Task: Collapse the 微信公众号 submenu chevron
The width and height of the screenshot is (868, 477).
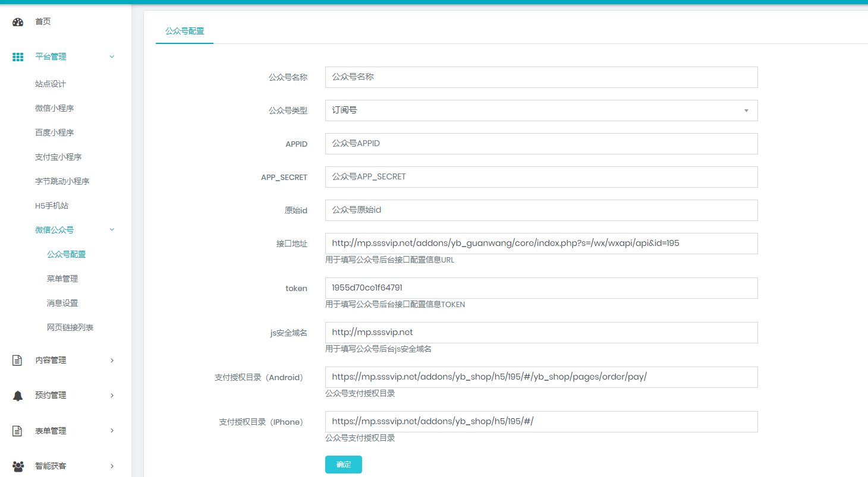Action: [x=112, y=230]
